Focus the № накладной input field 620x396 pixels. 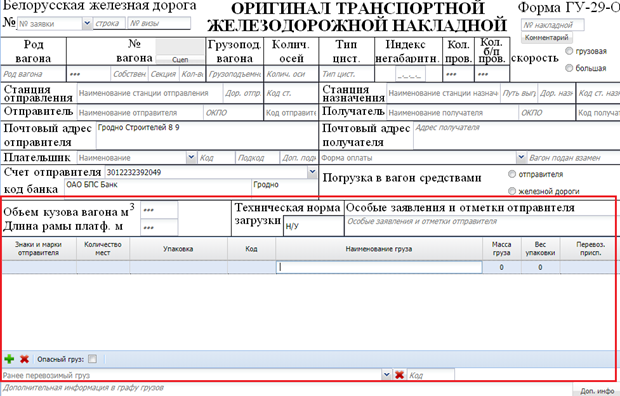552,25
